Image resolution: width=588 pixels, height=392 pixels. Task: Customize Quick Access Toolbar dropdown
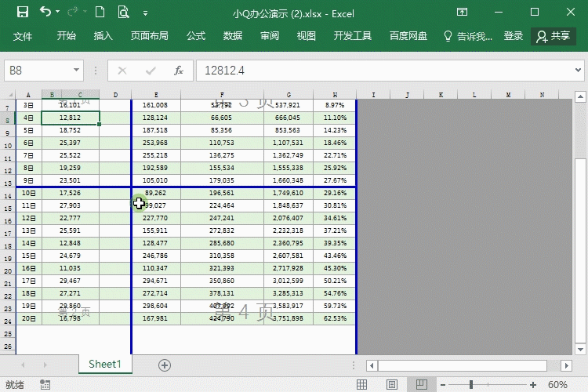click(146, 13)
